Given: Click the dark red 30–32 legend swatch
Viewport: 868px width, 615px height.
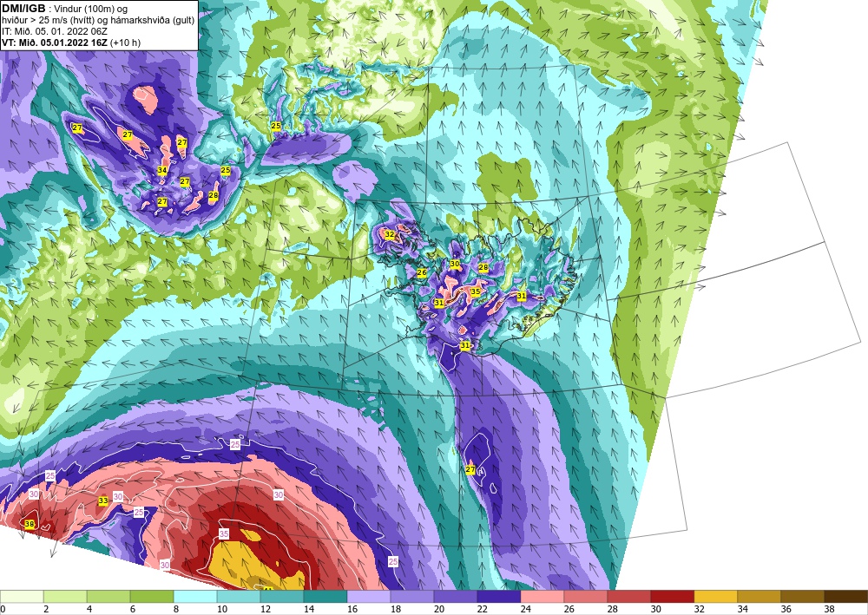Looking at the screenshot, I should [672, 597].
